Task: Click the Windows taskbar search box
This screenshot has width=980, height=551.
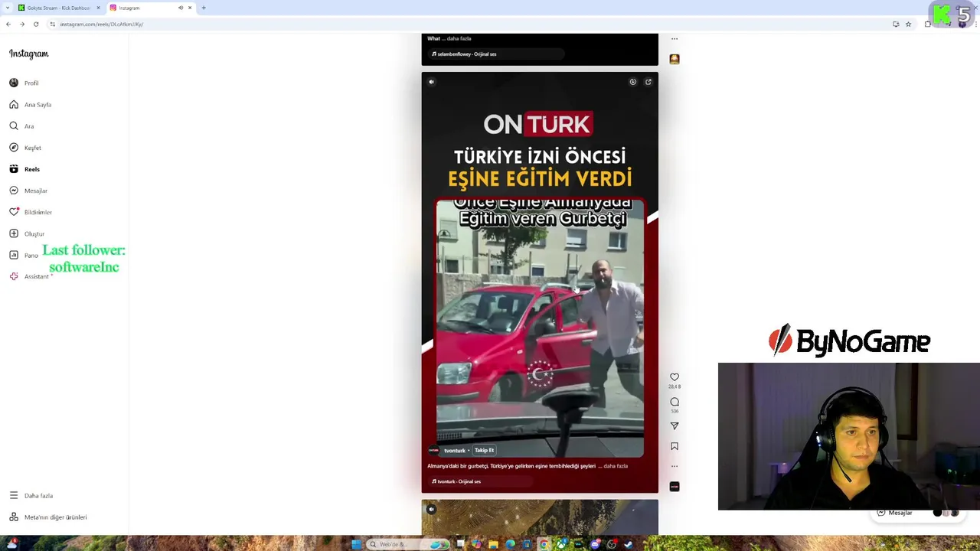Action: click(x=408, y=544)
